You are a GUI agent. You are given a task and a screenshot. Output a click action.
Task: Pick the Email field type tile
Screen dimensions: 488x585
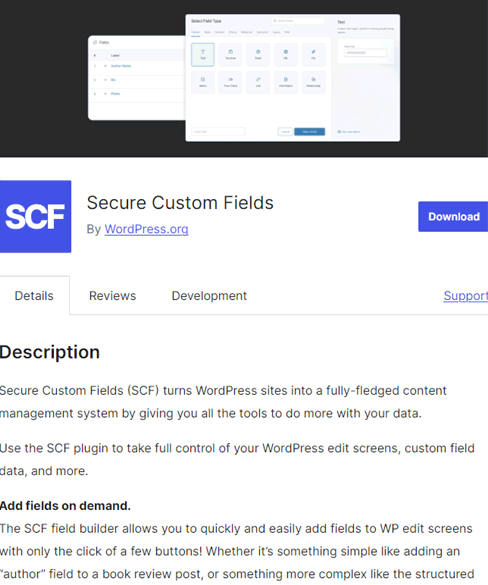(x=258, y=54)
